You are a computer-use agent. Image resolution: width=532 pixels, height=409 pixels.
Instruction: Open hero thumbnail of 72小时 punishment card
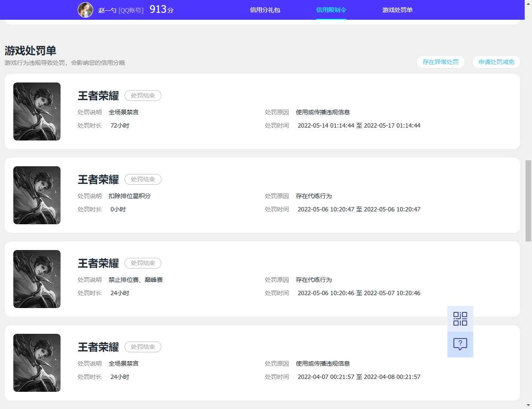pos(37,111)
